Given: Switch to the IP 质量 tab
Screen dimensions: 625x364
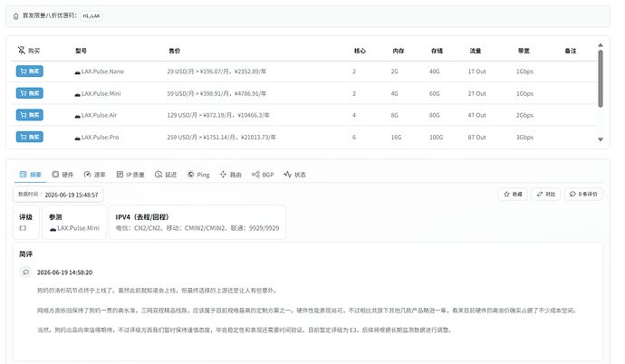Looking at the screenshot, I should (130, 175).
